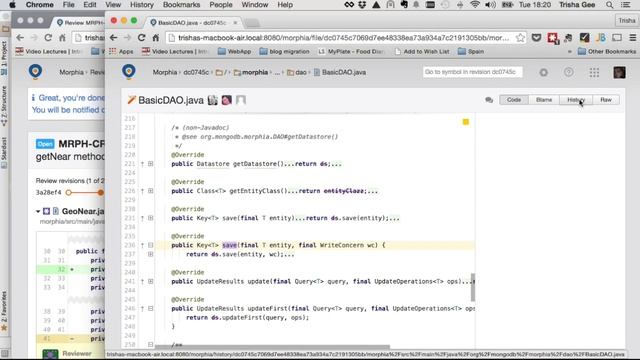Image resolution: width=640 pixels, height=360 pixels.
Task: Open the Apps bookmark shortcut
Action: (x=121, y=51)
